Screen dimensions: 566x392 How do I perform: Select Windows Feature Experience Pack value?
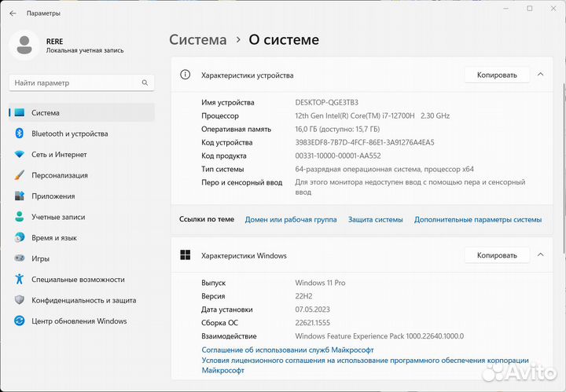[380, 336]
